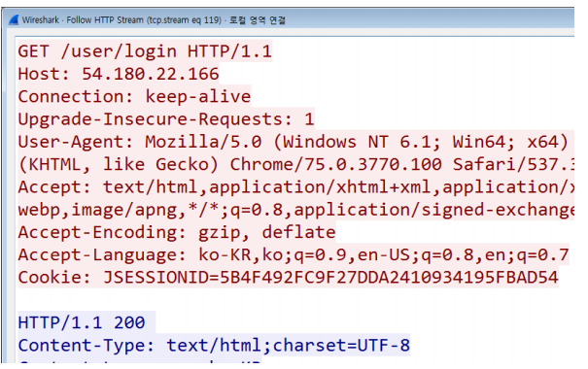The width and height of the screenshot is (588, 369).
Task: Click the '(KHTML, like Gecko) Chrome/75.0.3770.100' line
Action: pyautogui.click(x=295, y=164)
